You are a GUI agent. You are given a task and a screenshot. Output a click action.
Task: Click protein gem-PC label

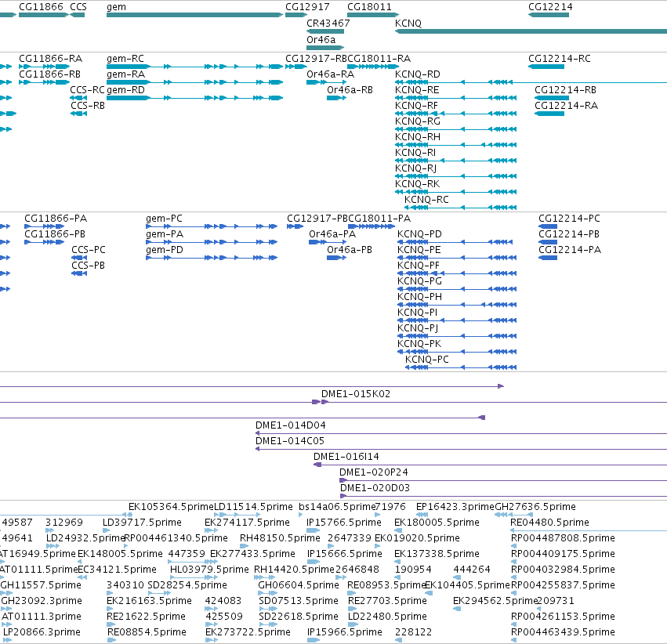(164, 218)
